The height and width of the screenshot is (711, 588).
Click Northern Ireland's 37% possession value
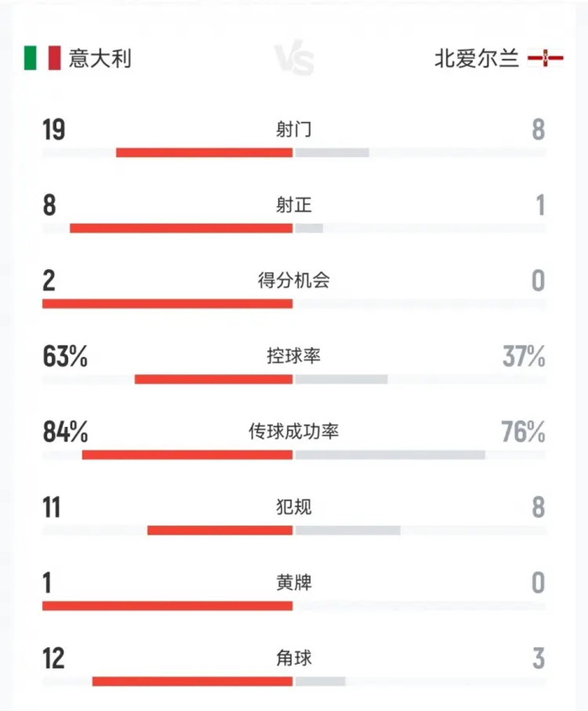pyautogui.click(x=524, y=356)
